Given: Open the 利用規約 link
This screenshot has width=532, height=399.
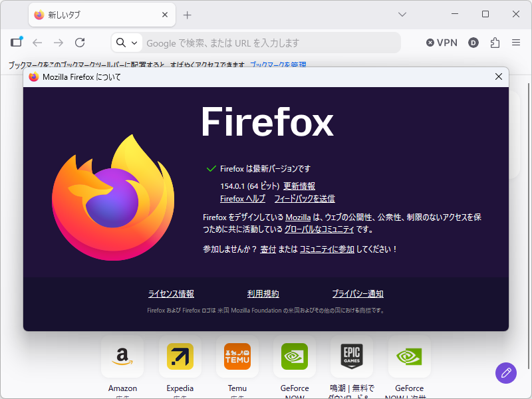Looking at the screenshot, I should point(263,293).
